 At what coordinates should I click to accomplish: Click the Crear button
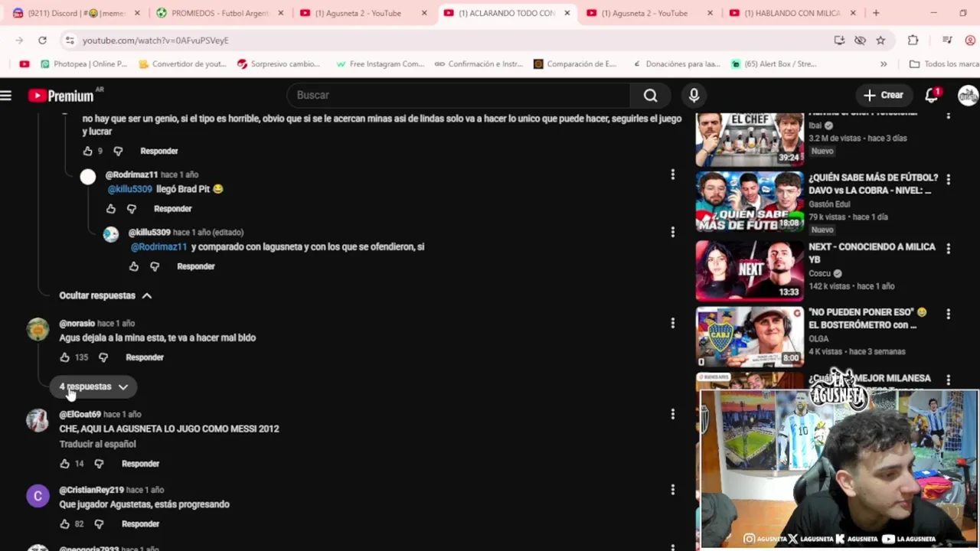[884, 95]
